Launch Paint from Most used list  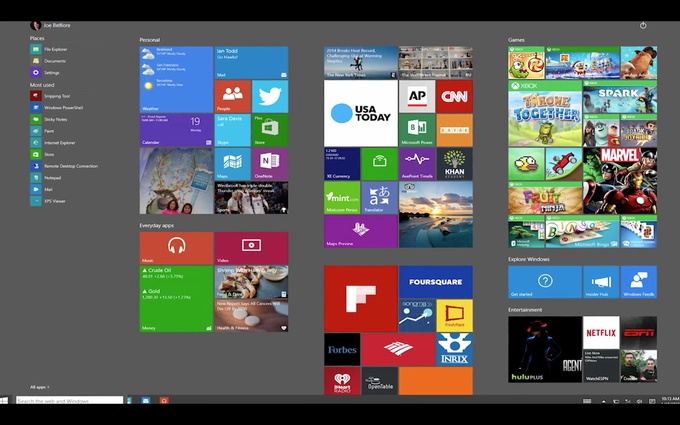tap(42, 131)
